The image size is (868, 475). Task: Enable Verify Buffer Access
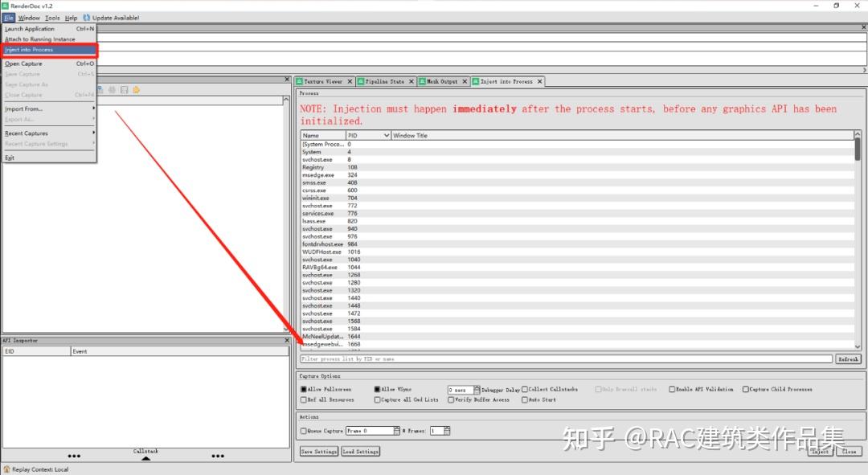point(451,399)
